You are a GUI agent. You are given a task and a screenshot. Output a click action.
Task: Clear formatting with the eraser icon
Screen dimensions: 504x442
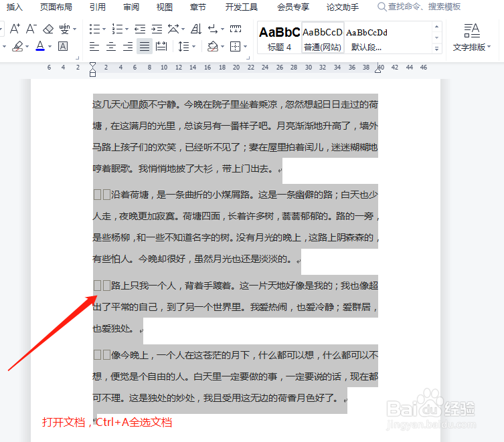click(x=48, y=29)
